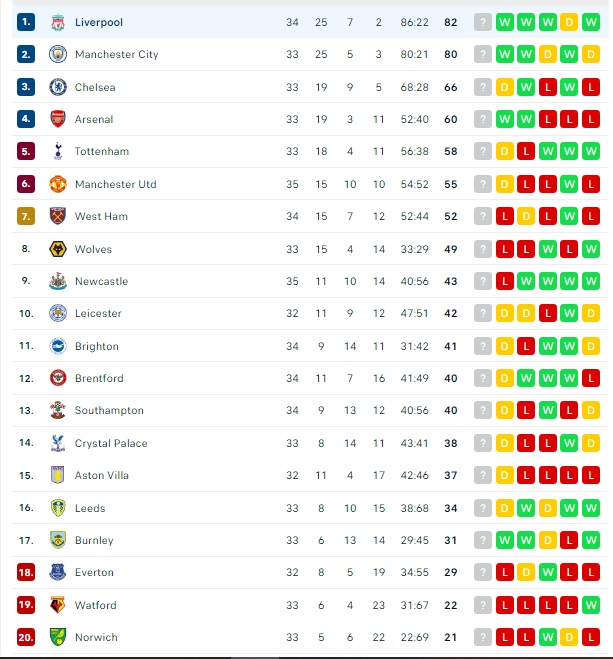The width and height of the screenshot is (613, 659).
Task: Click the Everton club crest icon
Action: click(x=58, y=572)
